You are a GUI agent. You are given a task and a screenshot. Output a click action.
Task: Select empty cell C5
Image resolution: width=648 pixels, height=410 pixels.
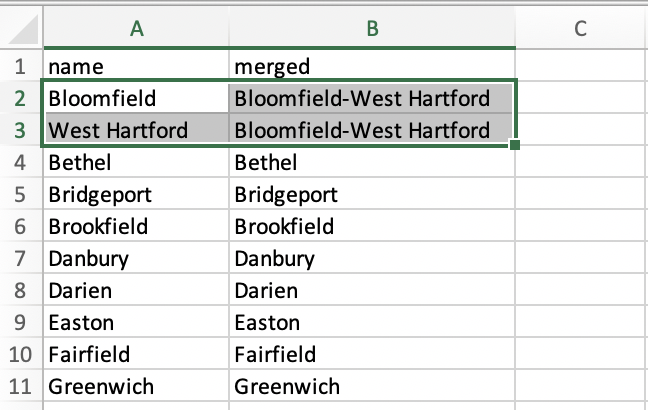point(581,194)
